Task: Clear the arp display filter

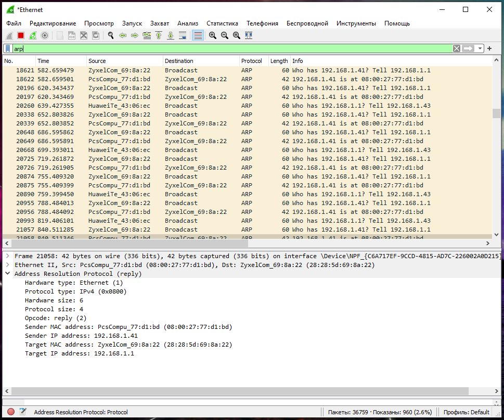Action: (x=457, y=48)
